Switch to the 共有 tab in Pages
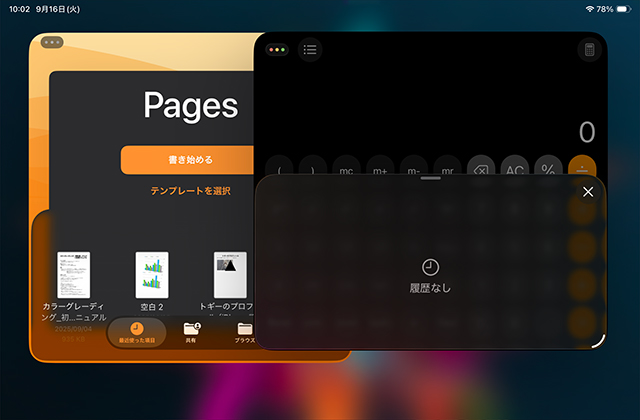Viewport: 640px width, 420px height. [x=191, y=333]
